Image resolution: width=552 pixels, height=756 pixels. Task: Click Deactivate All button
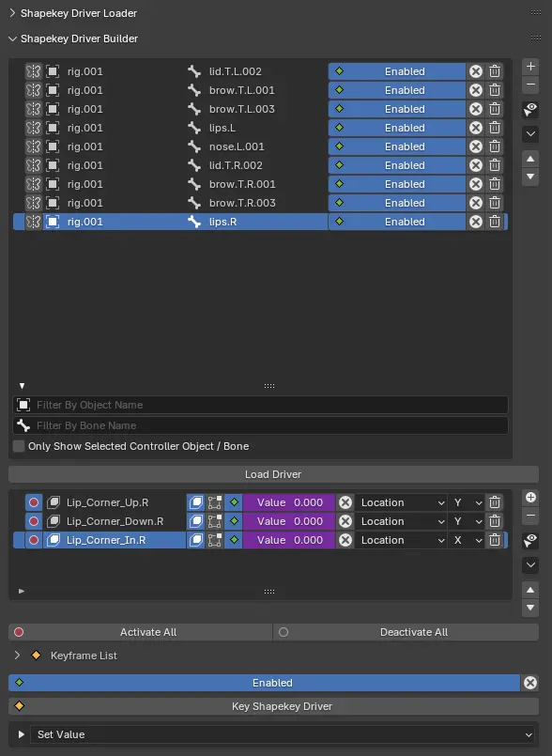coord(406,632)
